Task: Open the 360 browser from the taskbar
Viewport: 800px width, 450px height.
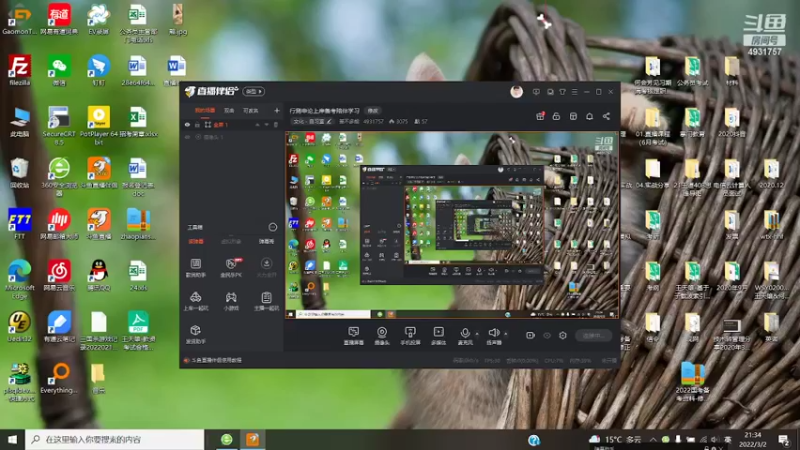Action: (227, 439)
